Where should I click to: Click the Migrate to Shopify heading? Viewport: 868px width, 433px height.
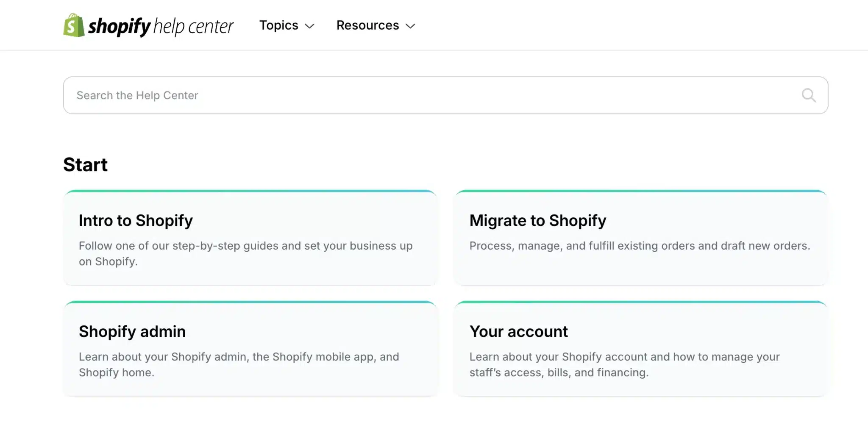(x=537, y=220)
